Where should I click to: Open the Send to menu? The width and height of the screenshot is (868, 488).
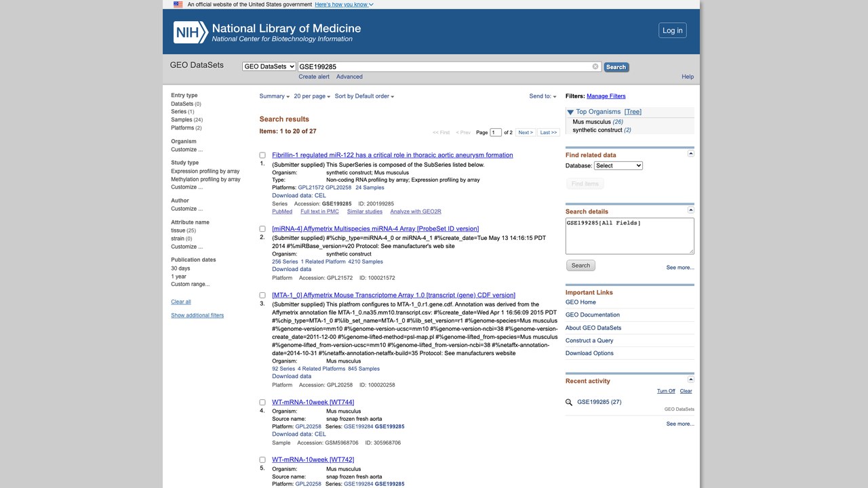click(542, 96)
